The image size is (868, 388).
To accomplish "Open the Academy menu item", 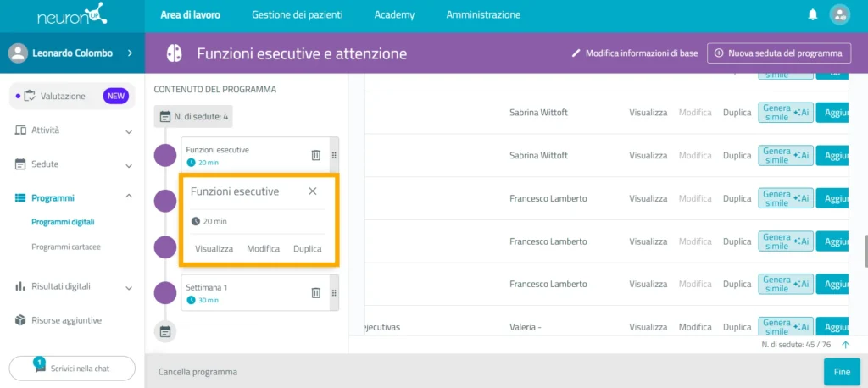I will click(394, 15).
